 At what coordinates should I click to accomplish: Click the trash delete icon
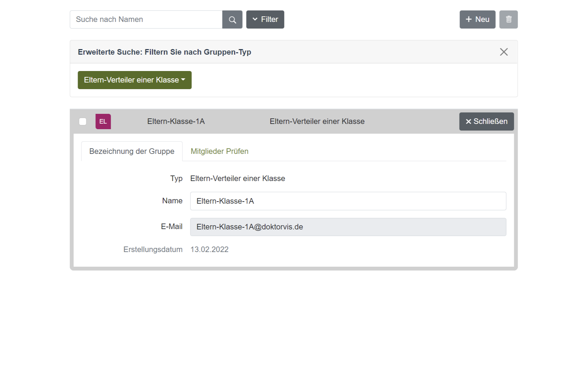coord(508,19)
